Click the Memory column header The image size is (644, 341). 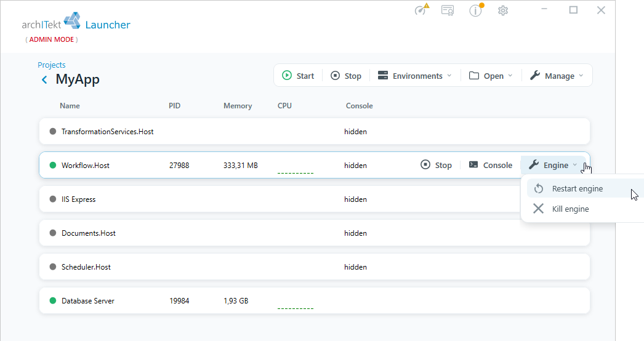pos(238,106)
